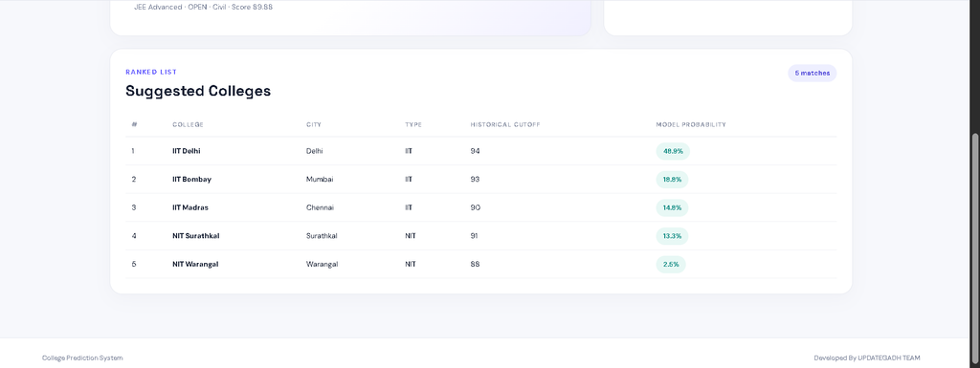Click the RANKED LIST label
Screen dimensions: 980x368
pyautogui.click(x=151, y=73)
